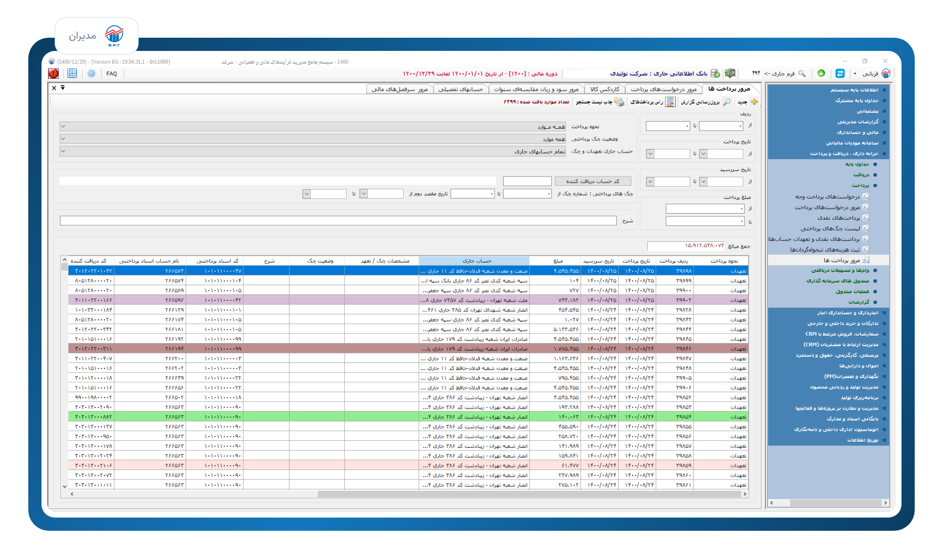Image resolution: width=943 pixels, height=560 pixels.
Task: Click the چاپ لیست جستجو printer icon
Action: click(619, 102)
